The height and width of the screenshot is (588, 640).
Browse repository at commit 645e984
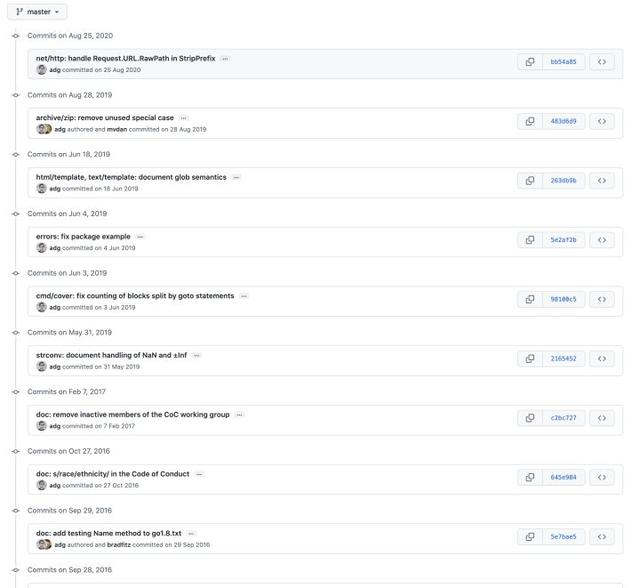pos(602,477)
